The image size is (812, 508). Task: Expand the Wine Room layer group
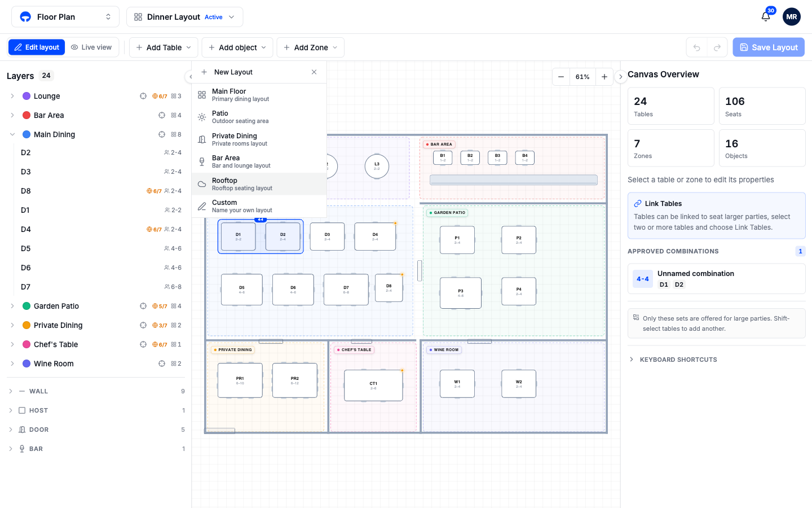12,364
